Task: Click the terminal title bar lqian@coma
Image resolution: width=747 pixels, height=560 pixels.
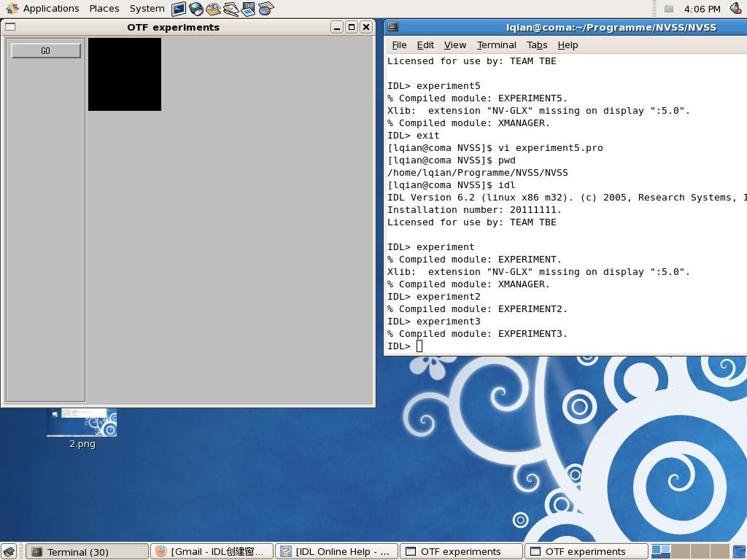Action: [x=611, y=28]
